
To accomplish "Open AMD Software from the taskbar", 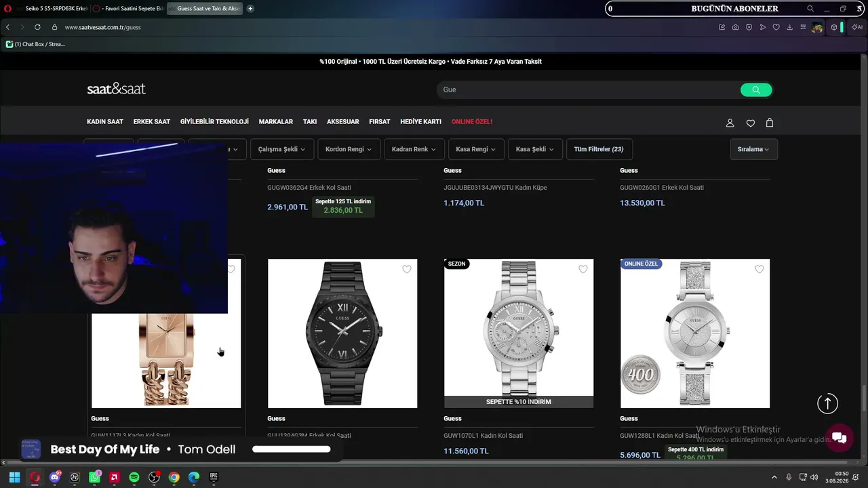I will coord(115,477).
